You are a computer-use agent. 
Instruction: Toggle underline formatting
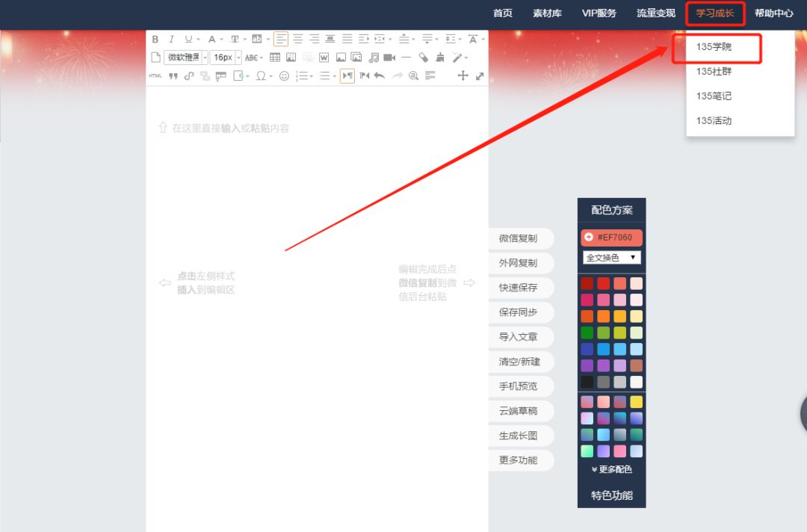188,39
